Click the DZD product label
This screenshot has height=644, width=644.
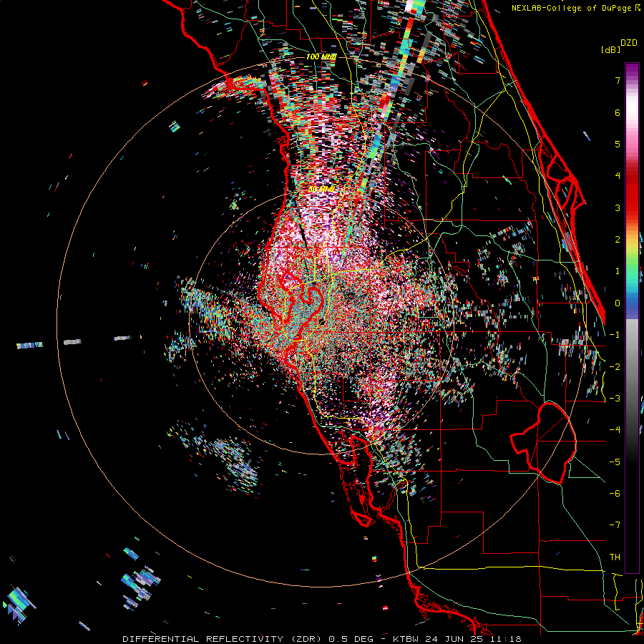tap(629, 43)
